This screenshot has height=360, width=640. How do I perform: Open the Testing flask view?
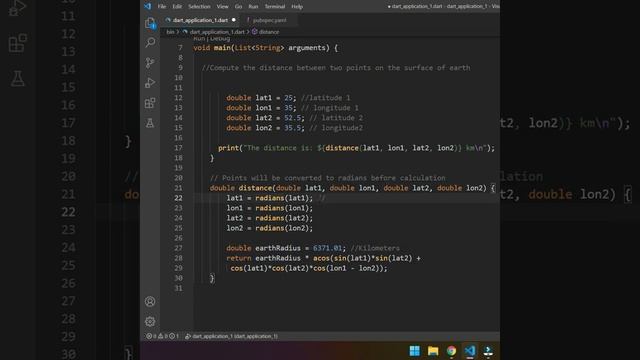click(x=150, y=123)
